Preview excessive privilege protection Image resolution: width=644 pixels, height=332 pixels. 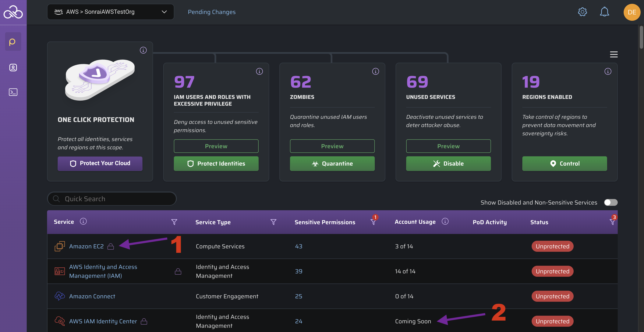216,146
